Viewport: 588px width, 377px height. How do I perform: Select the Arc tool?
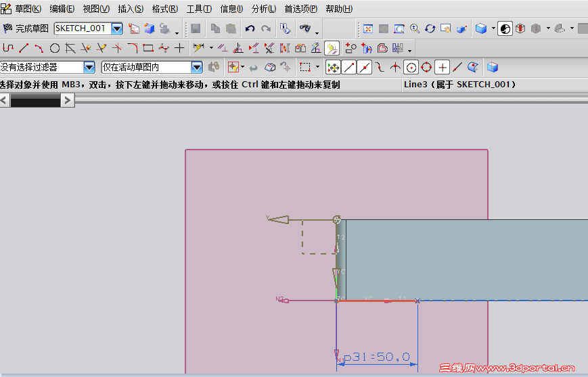click(x=39, y=48)
